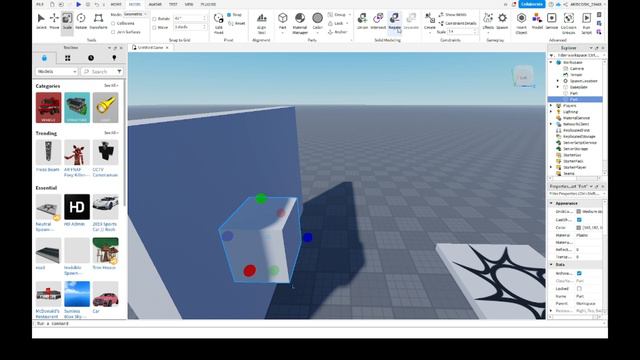Click the Constraint Details button
Screen dimensions: 640x360
point(457,23)
